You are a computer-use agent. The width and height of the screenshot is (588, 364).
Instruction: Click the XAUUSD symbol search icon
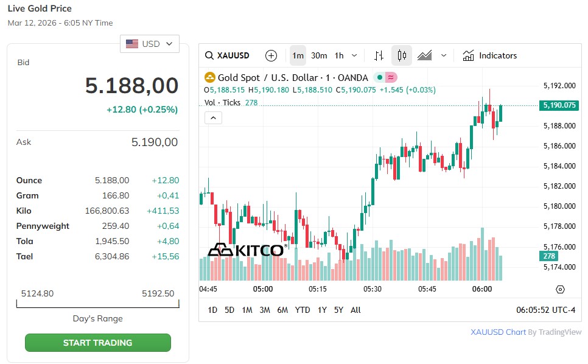(209, 55)
